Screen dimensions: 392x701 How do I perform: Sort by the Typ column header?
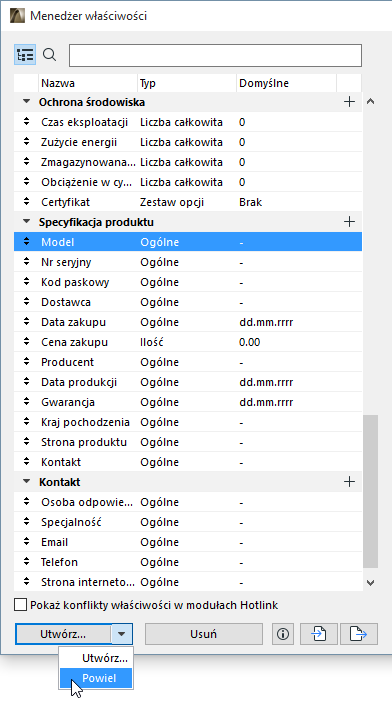coord(187,83)
